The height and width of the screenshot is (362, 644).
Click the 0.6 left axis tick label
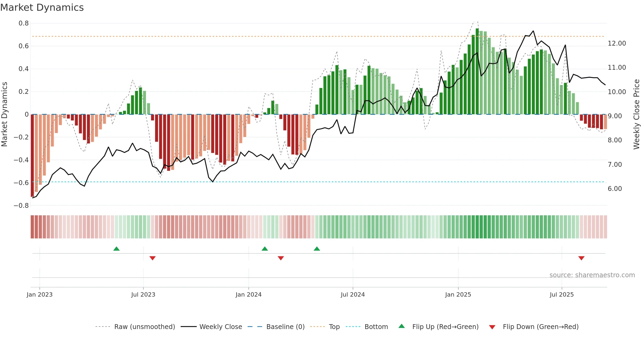[24, 46]
